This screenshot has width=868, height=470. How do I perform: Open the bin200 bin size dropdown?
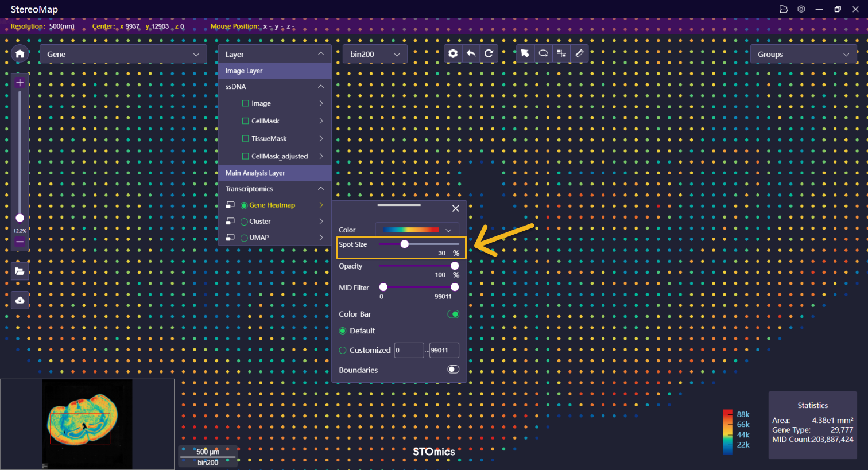tap(375, 55)
